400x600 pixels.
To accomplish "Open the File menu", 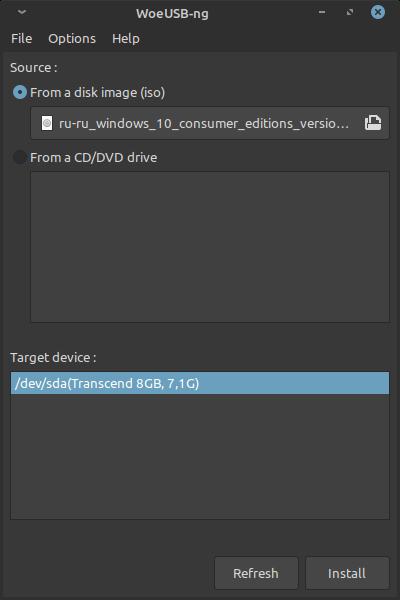I will [x=21, y=39].
